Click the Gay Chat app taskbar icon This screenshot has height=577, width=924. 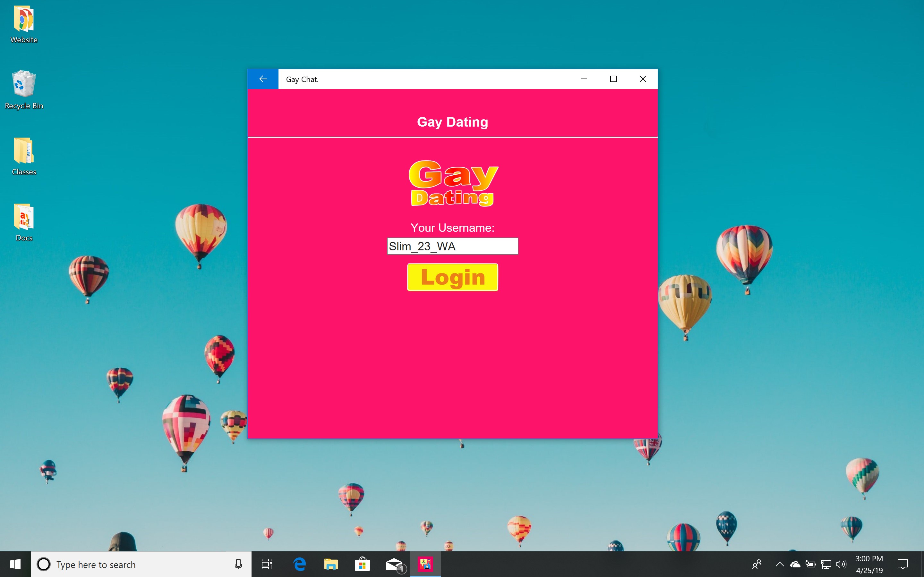[x=425, y=564]
